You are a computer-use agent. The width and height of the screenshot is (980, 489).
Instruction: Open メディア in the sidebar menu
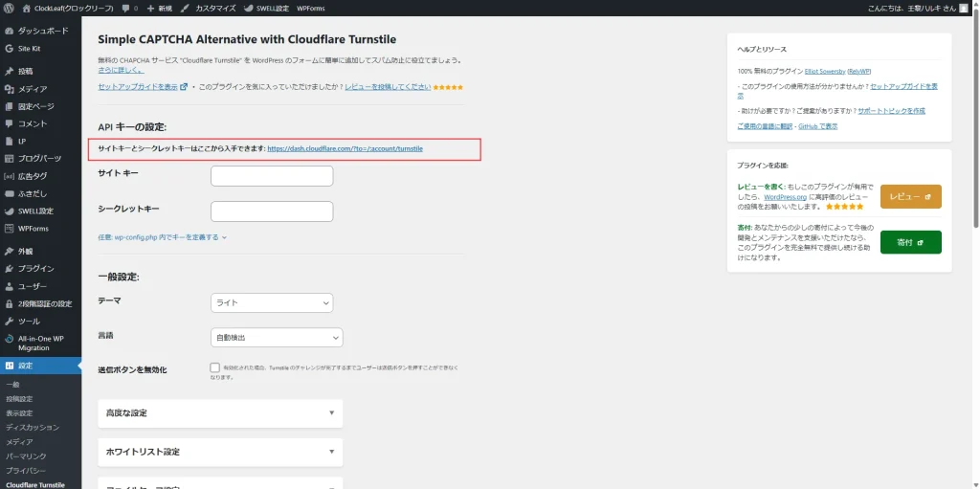(33, 89)
